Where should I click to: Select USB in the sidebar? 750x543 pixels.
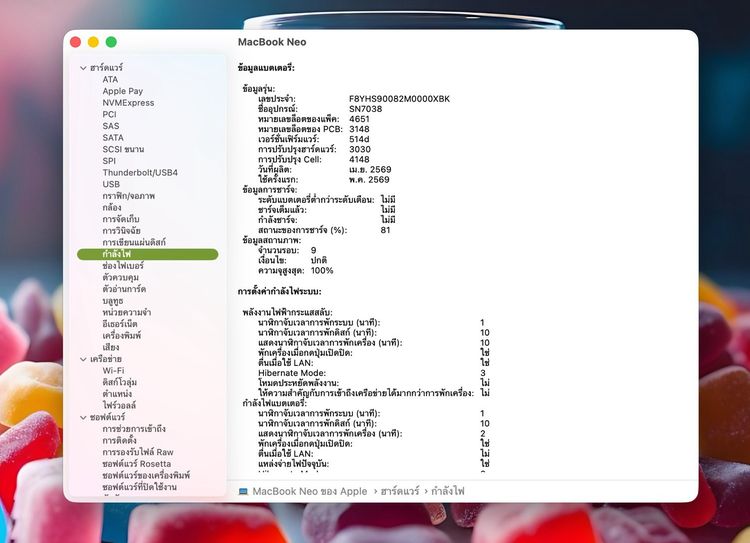[x=111, y=184]
